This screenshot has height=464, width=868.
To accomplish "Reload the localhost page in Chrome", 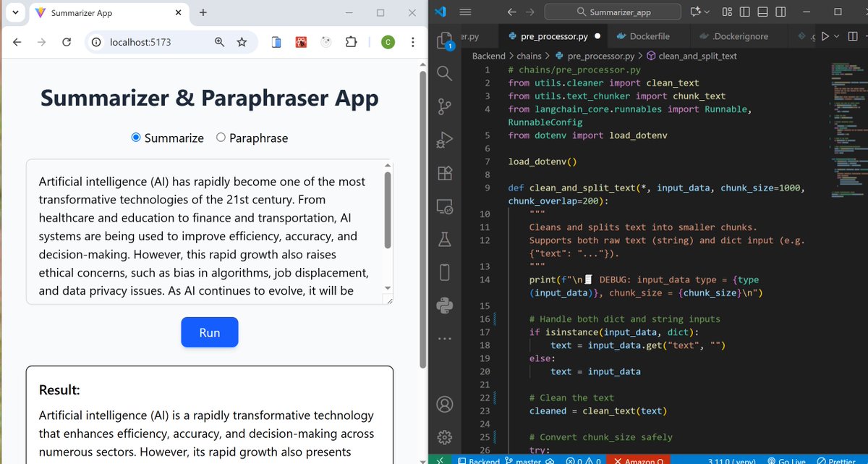I will pyautogui.click(x=67, y=42).
